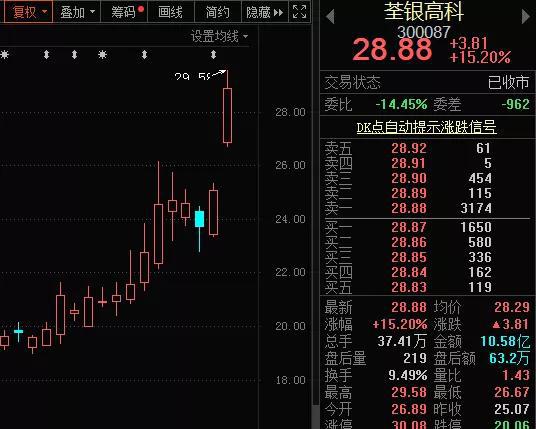Open the 叠加 overlay dropdown
Screen dimensions: 536x429
click(x=77, y=12)
